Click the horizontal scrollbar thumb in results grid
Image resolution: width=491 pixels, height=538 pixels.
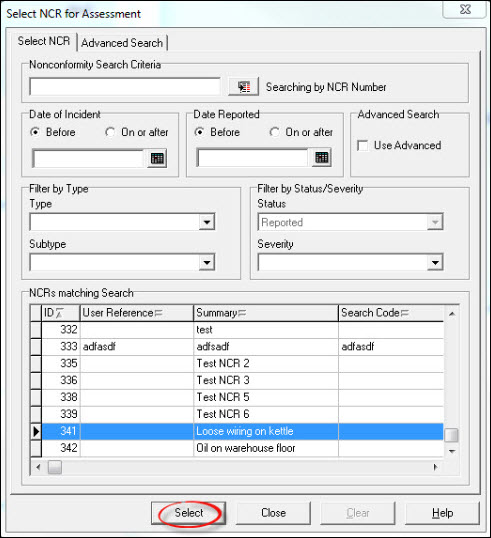pos(55,467)
